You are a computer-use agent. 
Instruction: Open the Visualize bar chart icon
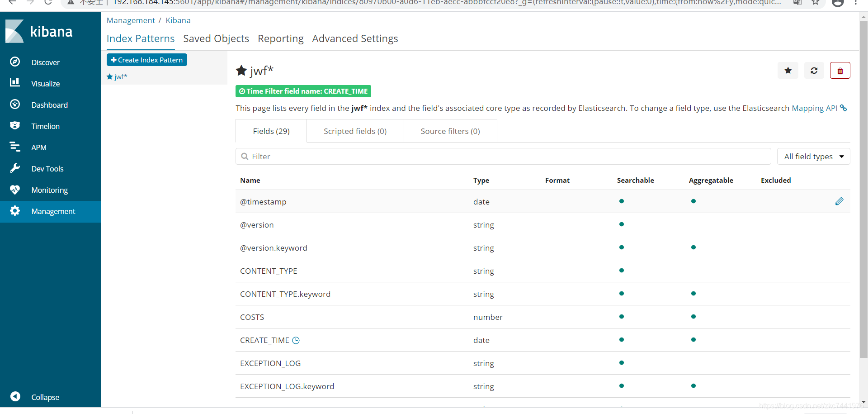pyautogui.click(x=15, y=82)
